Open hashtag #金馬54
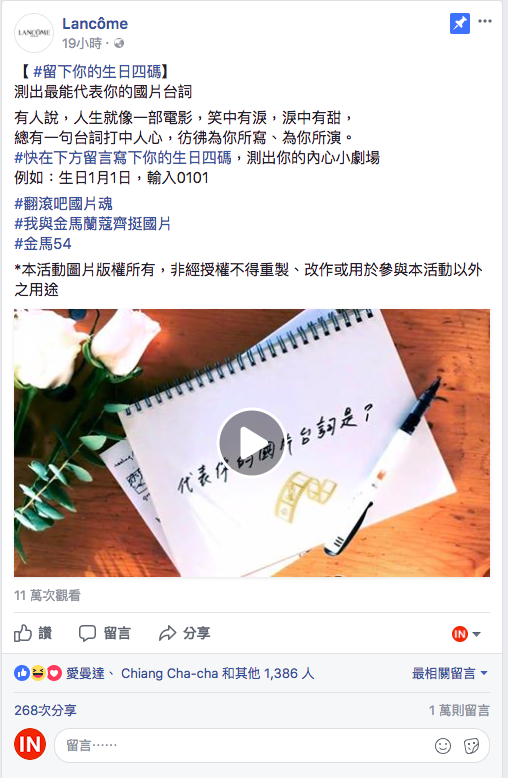Viewport: 508px width, 778px height. [x=43, y=244]
